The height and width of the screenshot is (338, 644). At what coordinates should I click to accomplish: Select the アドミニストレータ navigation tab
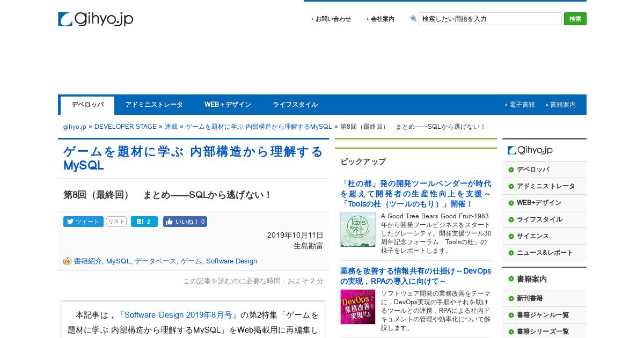154,105
